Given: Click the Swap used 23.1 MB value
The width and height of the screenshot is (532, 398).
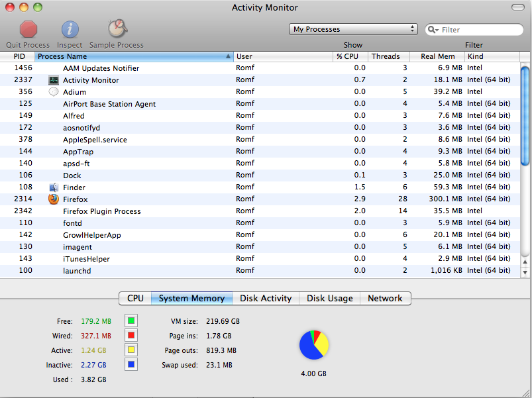Looking at the screenshot, I should 219,365.
